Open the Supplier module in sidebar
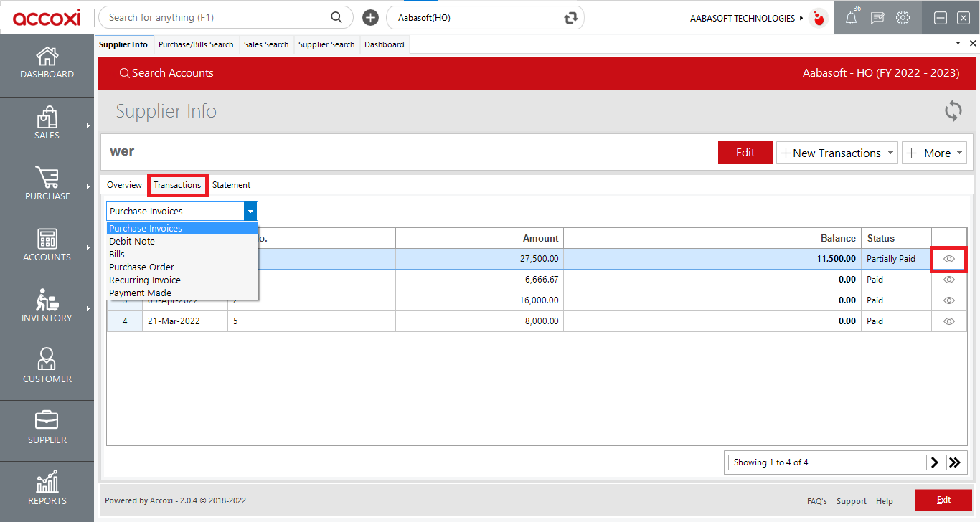The height and width of the screenshot is (522, 980). tap(47, 429)
